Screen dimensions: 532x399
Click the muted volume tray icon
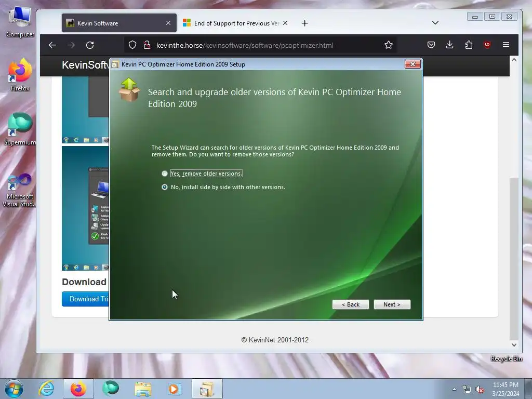pos(480,390)
